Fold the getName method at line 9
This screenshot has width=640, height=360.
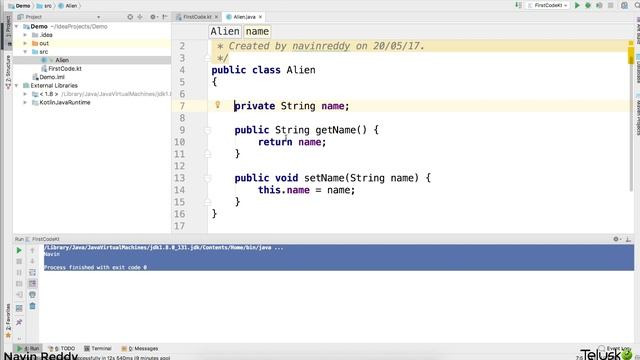[x=207, y=130]
